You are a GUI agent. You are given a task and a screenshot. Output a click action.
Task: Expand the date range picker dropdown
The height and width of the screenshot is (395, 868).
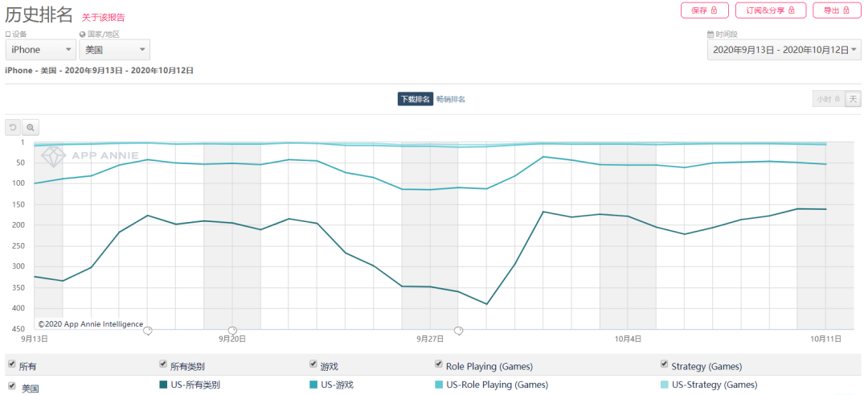[x=784, y=50]
